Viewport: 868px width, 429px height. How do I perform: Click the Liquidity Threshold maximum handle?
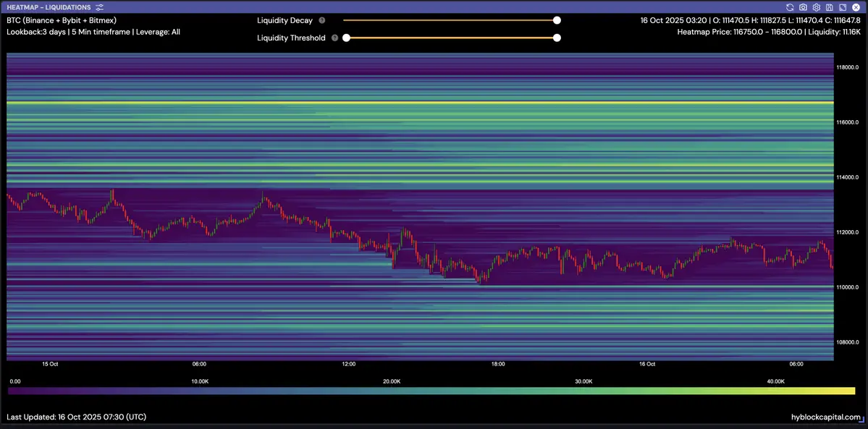557,38
